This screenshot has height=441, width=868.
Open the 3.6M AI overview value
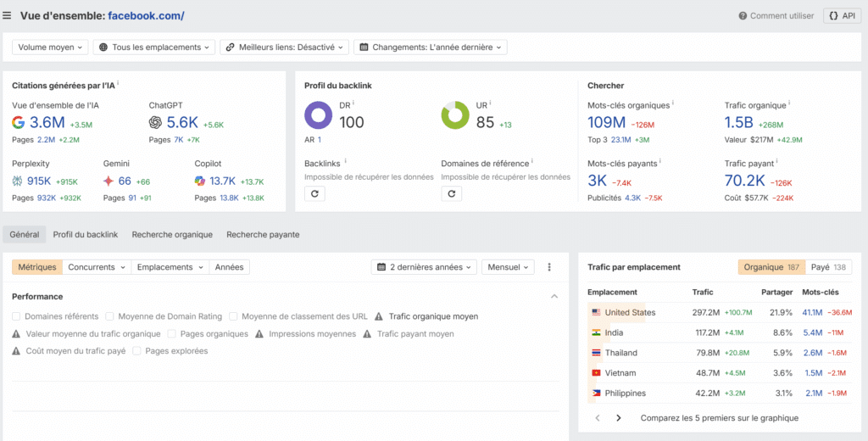point(47,122)
